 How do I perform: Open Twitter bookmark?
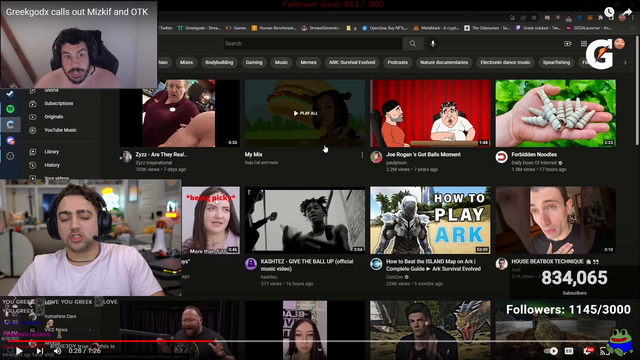tap(165, 28)
